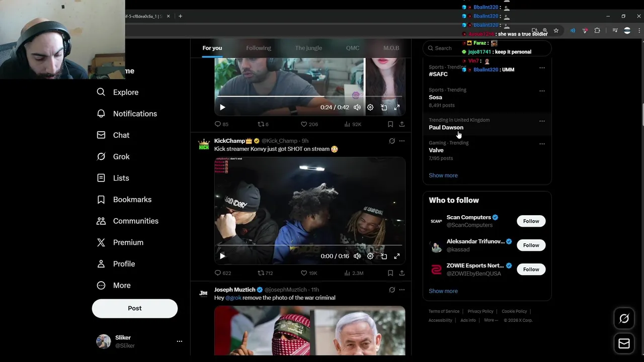
Task: Switch to the M.O.B tab
Action: point(391,48)
